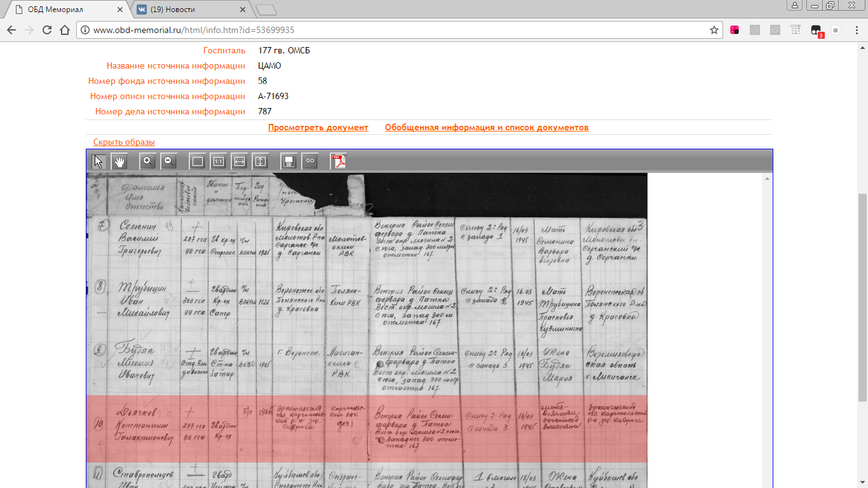Viewport: 868px width, 488px height.
Task: Select the value 177 гв. ОМСБ
Action: point(285,51)
